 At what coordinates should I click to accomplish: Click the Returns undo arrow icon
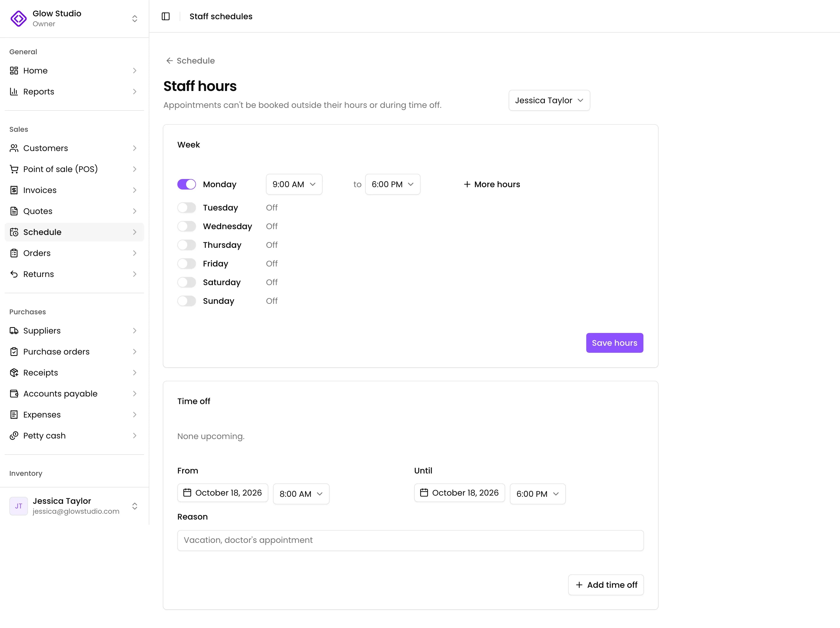(x=14, y=274)
